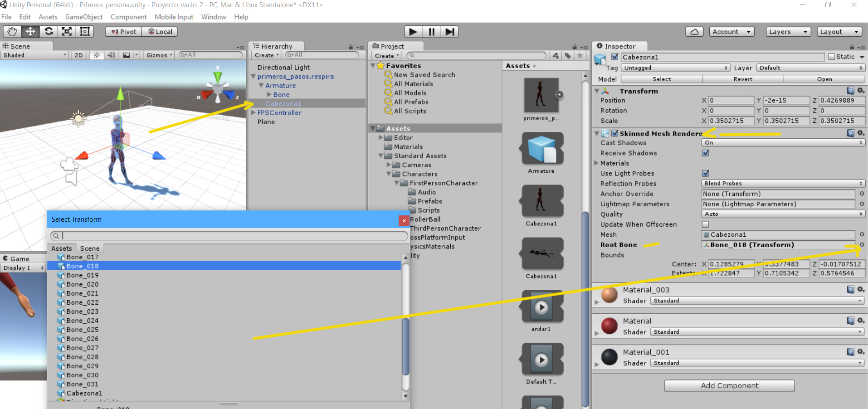Open the GameObject menu
The height and width of the screenshot is (409, 868).
coord(84,17)
